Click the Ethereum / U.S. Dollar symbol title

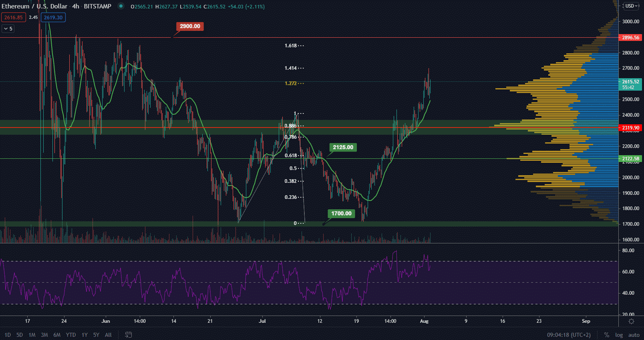pyautogui.click(x=34, y=6)
